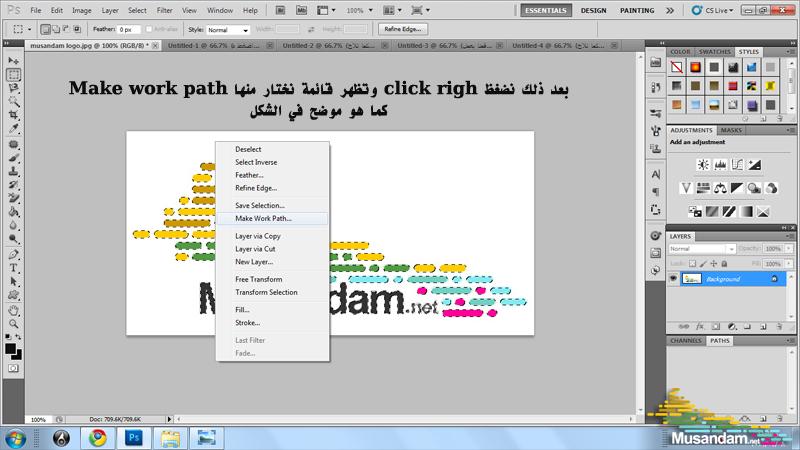Choose Subtract from Selection mode button
Screen dimensions: 800x450
click(x=66, y=29)
